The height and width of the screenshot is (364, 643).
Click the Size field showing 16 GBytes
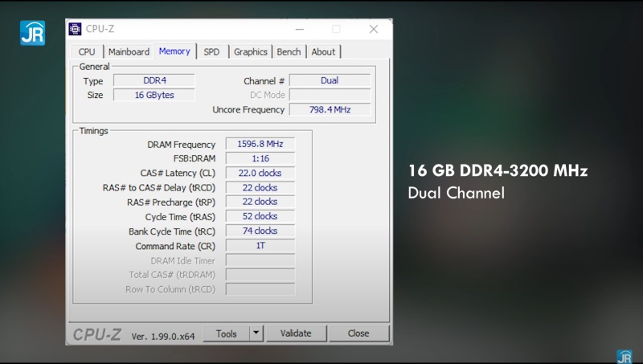[x=154, y=95]
